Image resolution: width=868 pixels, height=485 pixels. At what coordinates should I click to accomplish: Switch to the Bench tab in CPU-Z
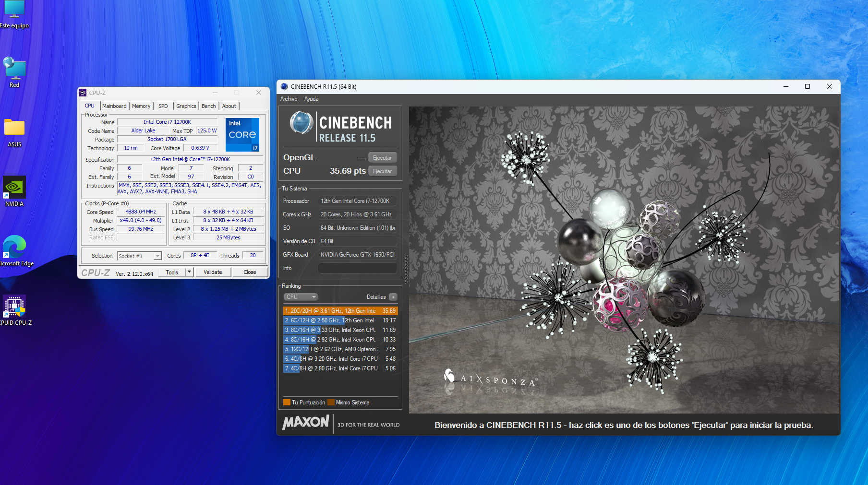coord(208,106)
